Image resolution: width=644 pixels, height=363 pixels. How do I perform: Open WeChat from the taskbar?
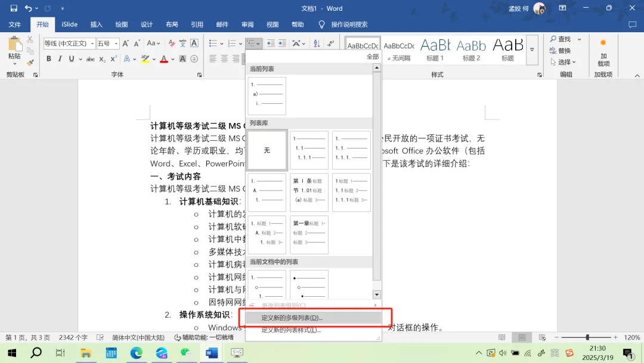tap(187, 353)
